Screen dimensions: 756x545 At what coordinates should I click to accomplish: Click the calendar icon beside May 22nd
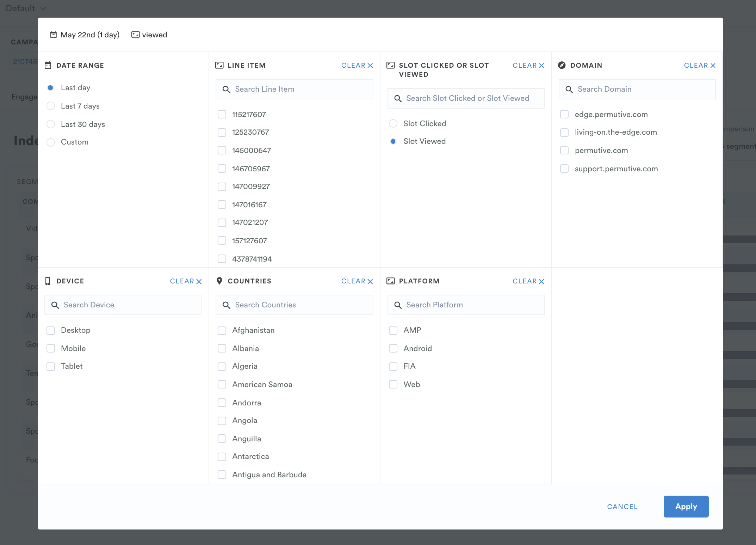[x=53, y=35]
